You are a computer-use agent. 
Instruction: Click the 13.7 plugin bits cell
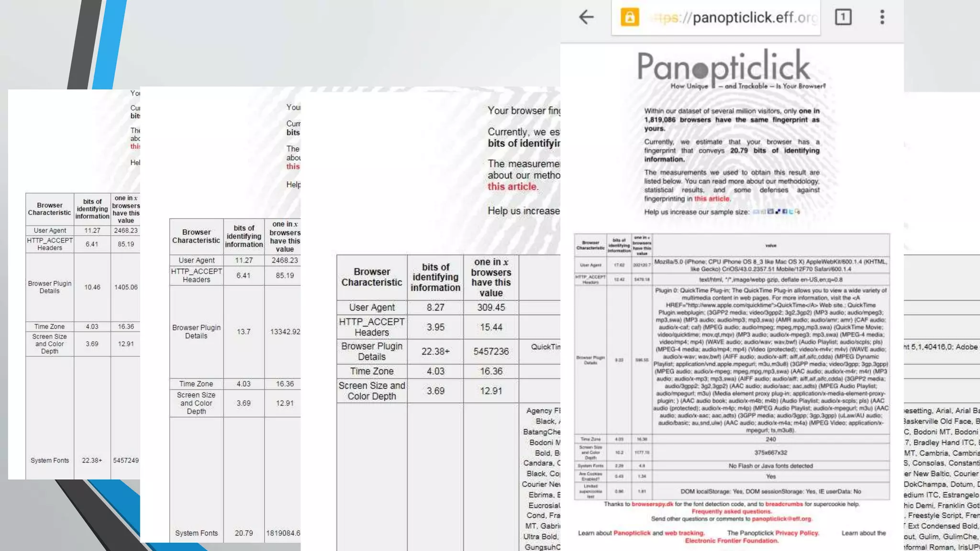pyautogui.click(x=244, y=331)
